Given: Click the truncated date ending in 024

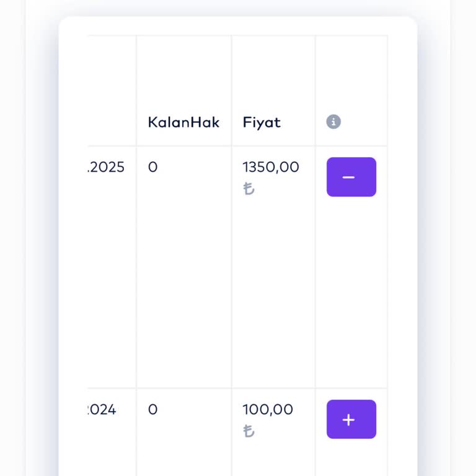Looking at the screenshot, I should point(102,410).
